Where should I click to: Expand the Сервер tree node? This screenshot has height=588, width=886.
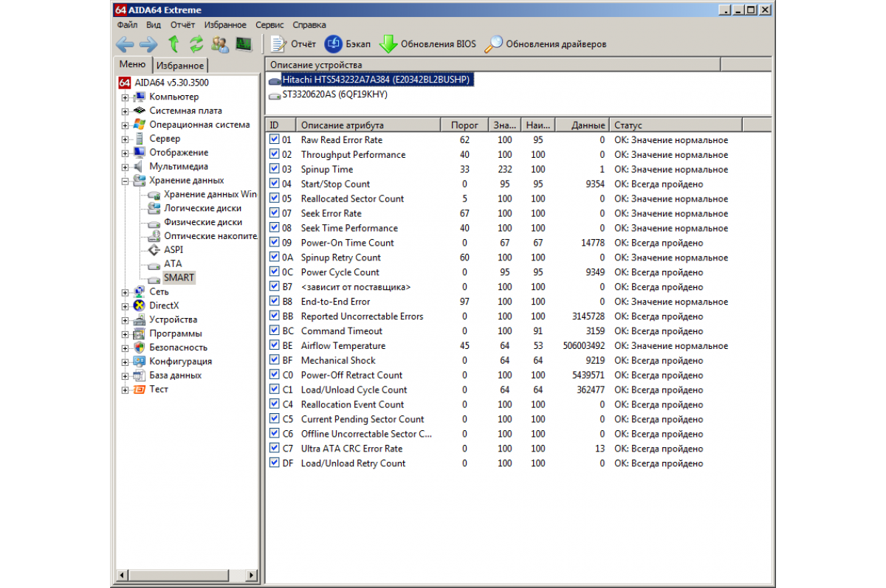point(125,139)
